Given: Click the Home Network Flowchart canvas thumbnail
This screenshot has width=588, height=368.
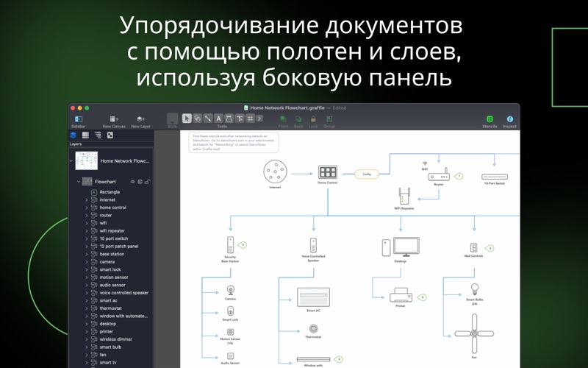Looking at the screenshot, I should (x=86, y=160).
